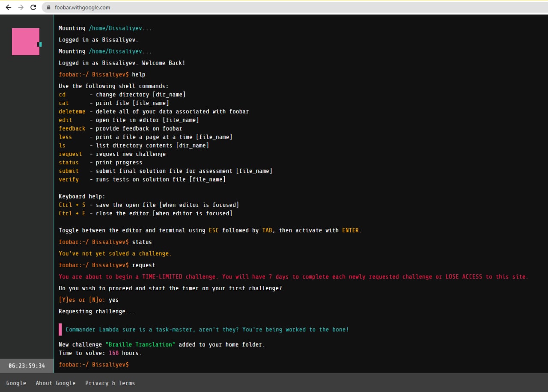Open Privacy & Terms footer link
Image resolution: width=548 pixels, height=392 pixels.
(110, 383)
